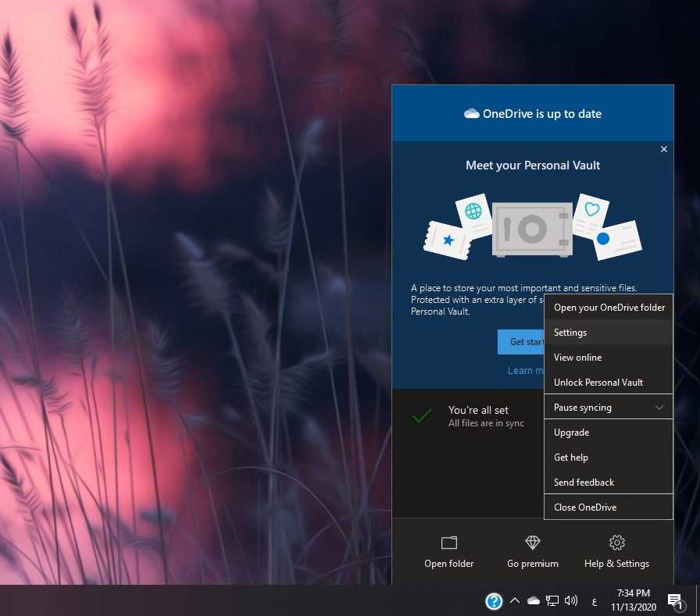The width and height of the screenshot is (700, 616).
Task: Click the input language indicator
Action: [x=595, y=601]
